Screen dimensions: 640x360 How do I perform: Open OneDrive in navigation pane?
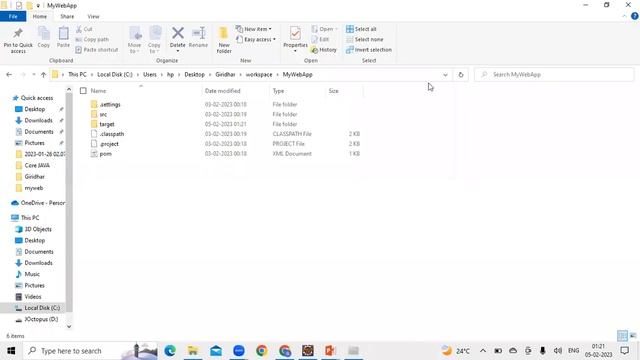coord(42,203)
